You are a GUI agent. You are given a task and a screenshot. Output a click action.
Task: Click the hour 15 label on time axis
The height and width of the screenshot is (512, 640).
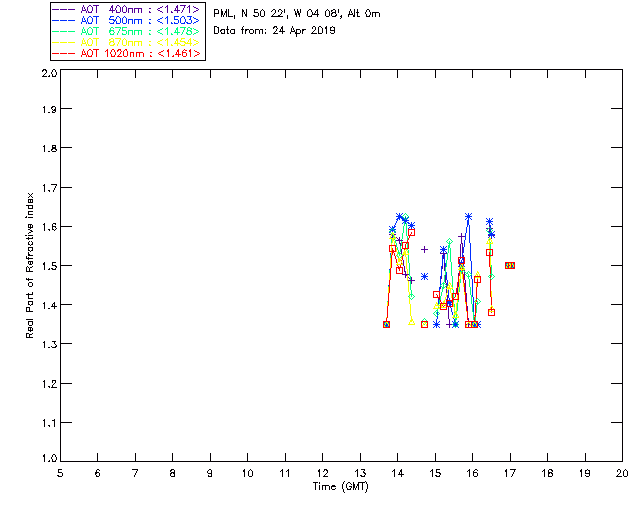click(x=435, y=474)
